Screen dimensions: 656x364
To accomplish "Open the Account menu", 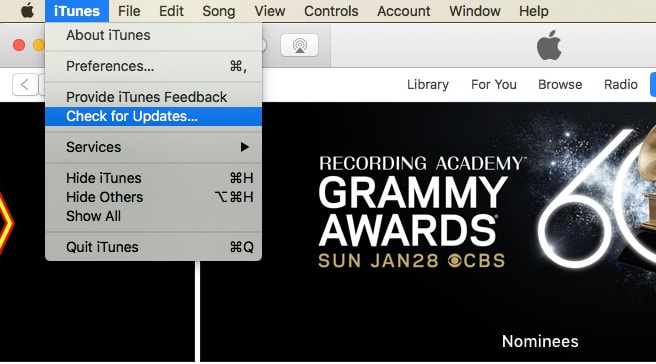I will point(403,11).
